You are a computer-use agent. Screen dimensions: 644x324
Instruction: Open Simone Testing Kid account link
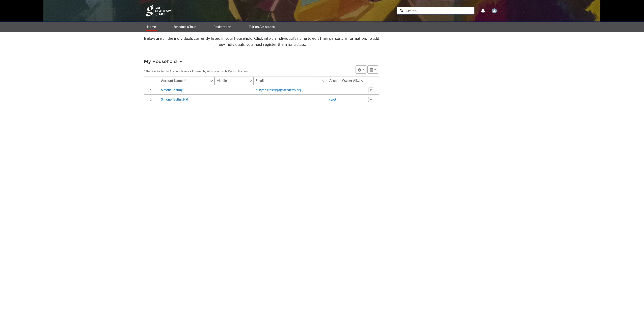click(174, 99)
